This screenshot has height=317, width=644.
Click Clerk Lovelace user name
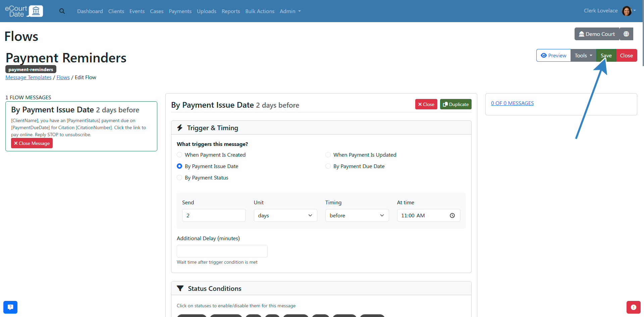pos(600,11)
